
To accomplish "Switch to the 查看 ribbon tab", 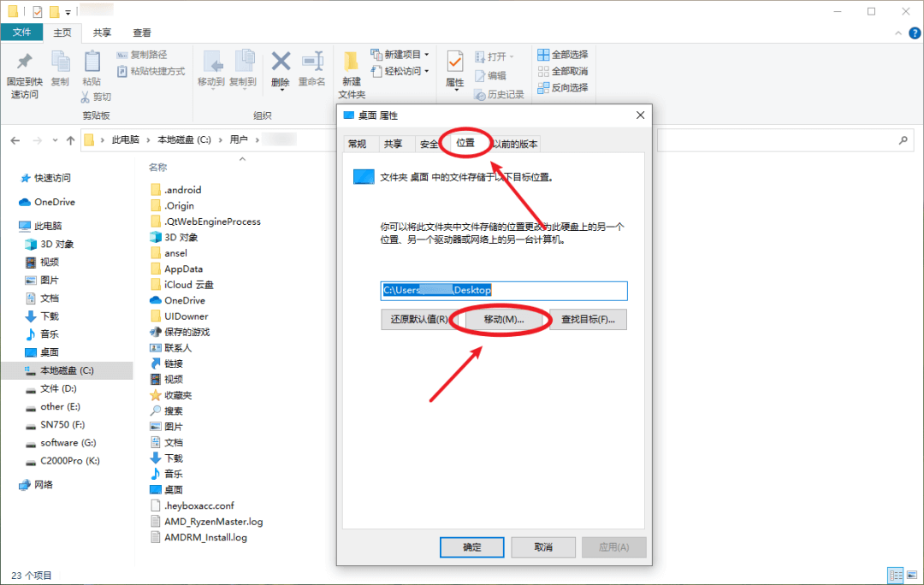I will coord(142,32).
